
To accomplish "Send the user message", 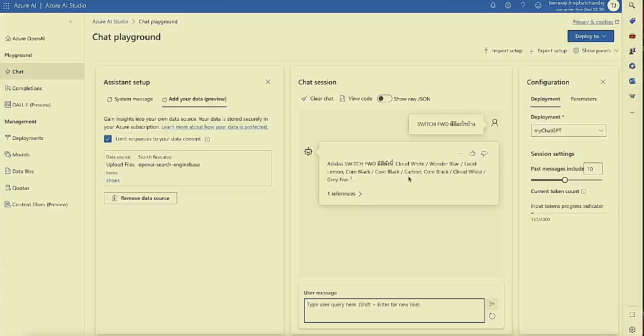I will click(x=492, y=304).
